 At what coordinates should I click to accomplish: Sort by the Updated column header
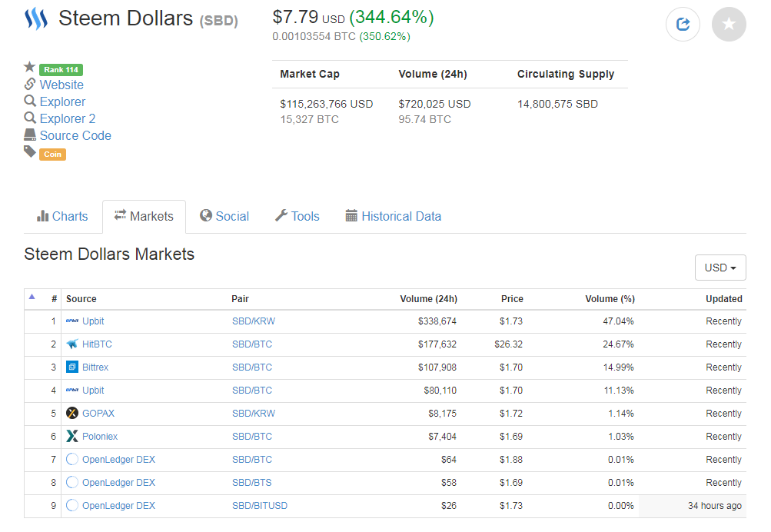pos(724,299)
